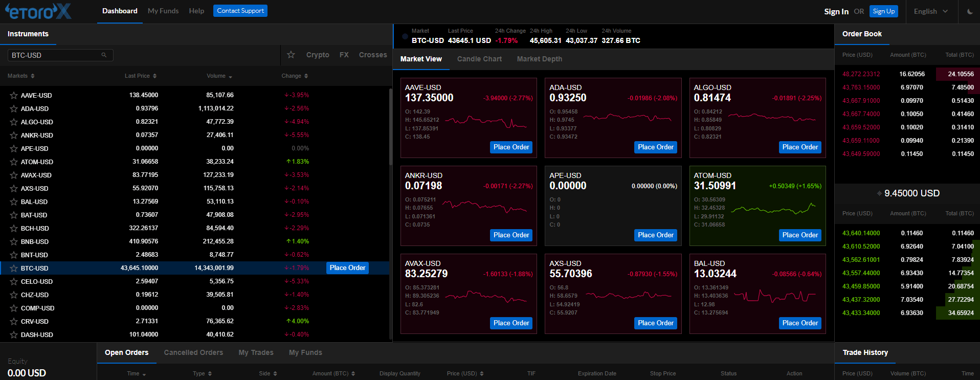Click Contact Support button
This screenshot has width=980, height=380.
(240, 11)
